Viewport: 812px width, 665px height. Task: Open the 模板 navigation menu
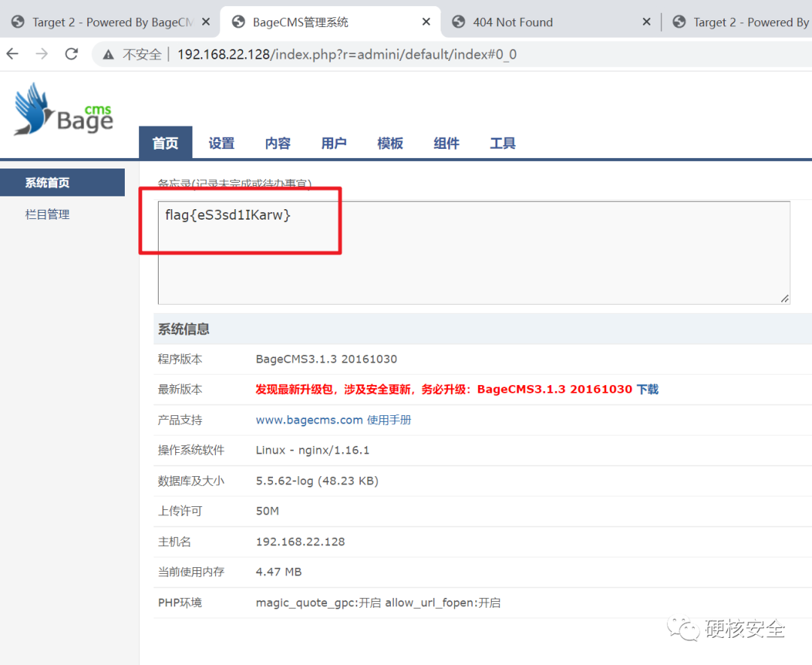(x=390, y=143)
